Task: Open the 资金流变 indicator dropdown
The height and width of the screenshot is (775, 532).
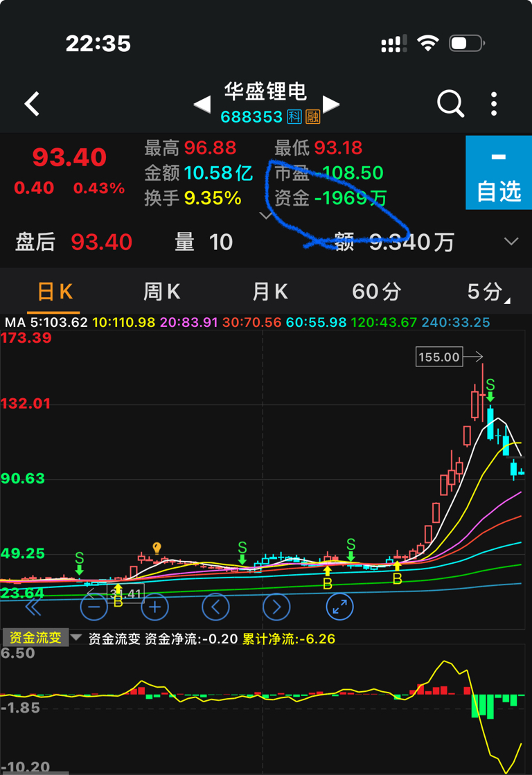Action: click(42, 638)
